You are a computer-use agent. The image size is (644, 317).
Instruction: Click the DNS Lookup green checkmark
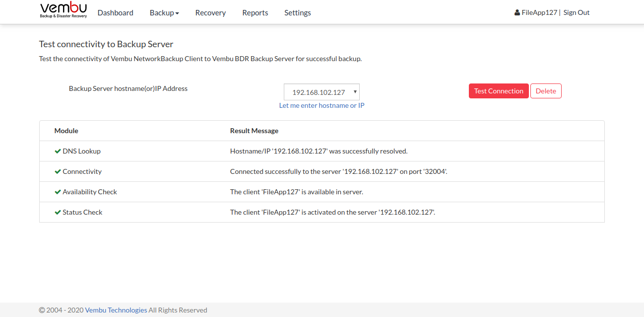tap(58, 151)
